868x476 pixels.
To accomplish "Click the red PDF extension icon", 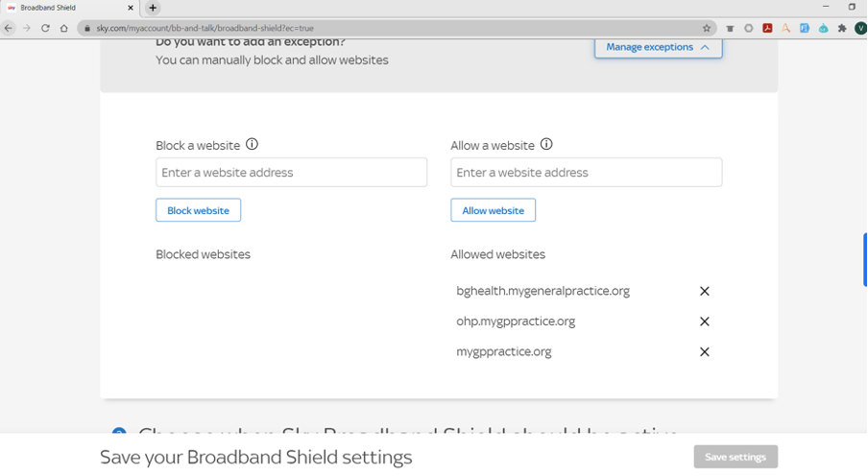I will [767, 28].
